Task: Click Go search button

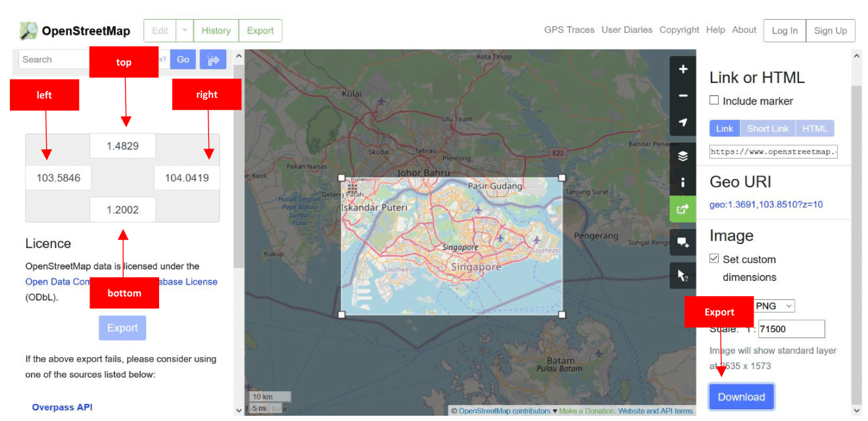Action: (x=183, y=59)
